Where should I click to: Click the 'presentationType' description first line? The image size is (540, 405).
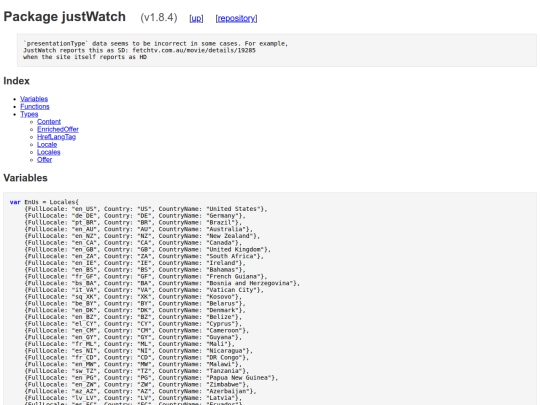156,44
